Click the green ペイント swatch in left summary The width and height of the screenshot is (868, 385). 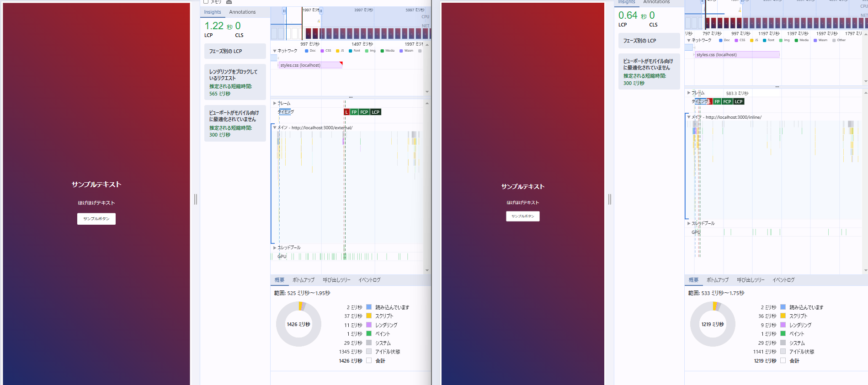click(369, 333)
